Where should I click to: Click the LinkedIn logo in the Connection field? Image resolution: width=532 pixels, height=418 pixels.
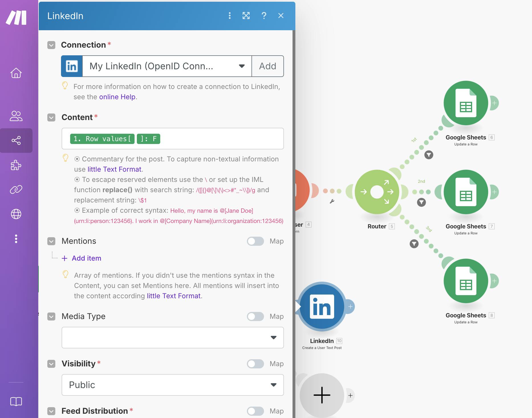pos(72,66)
